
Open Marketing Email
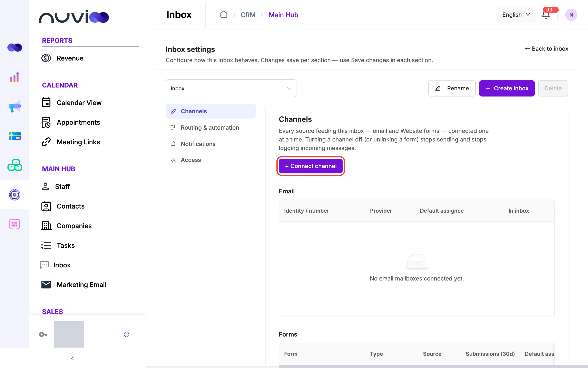pos(74,285)
